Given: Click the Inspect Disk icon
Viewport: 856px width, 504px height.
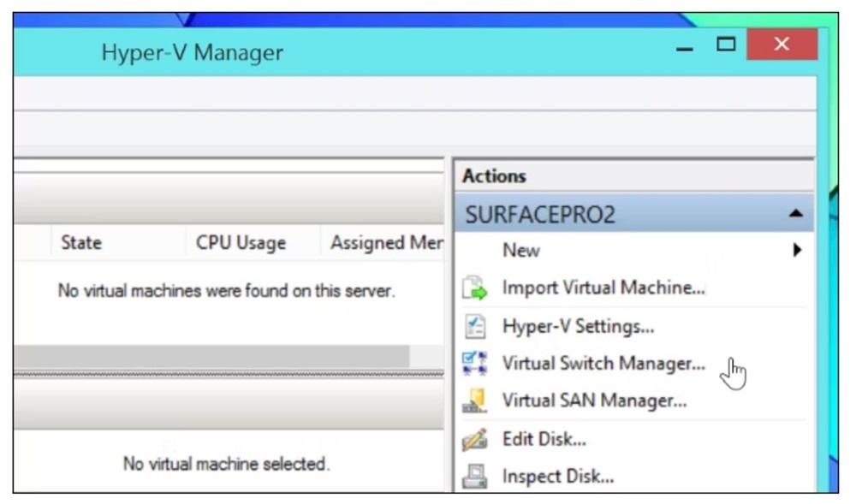Looking at the screenshot, I should [x=473, y=477].
